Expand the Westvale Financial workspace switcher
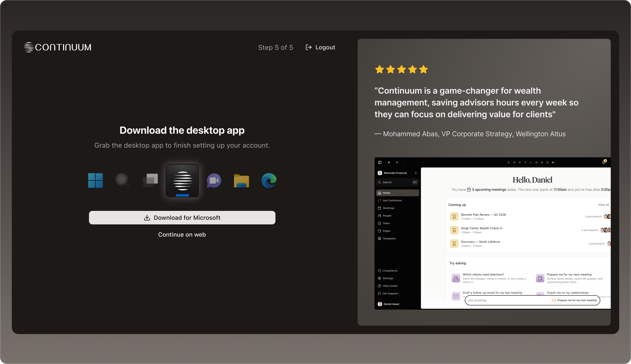The image size is (631, 364). [398, 173]
